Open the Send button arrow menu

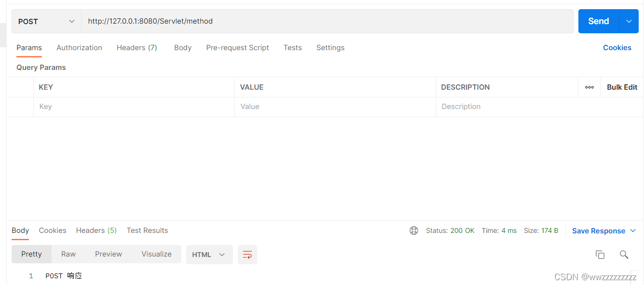[629, 21]
